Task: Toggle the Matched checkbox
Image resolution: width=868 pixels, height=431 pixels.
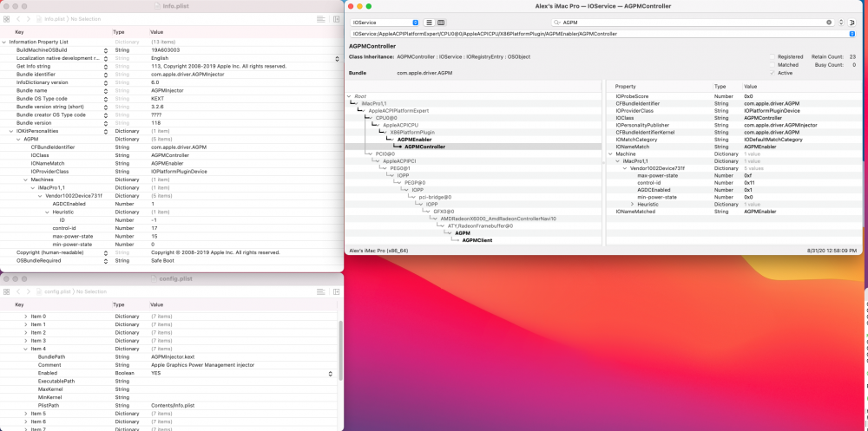Action: 773,65
